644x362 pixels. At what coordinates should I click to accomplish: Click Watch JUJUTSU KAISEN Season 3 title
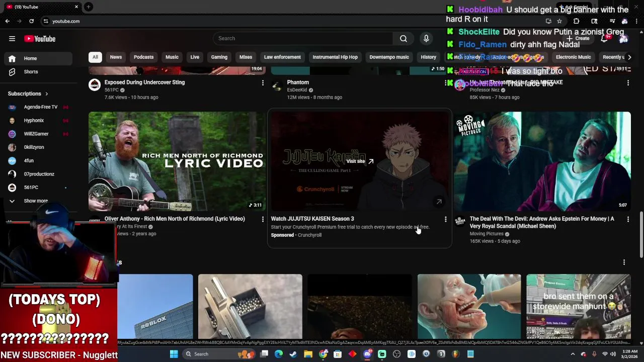pyautogui.click(x=312, y=219)
